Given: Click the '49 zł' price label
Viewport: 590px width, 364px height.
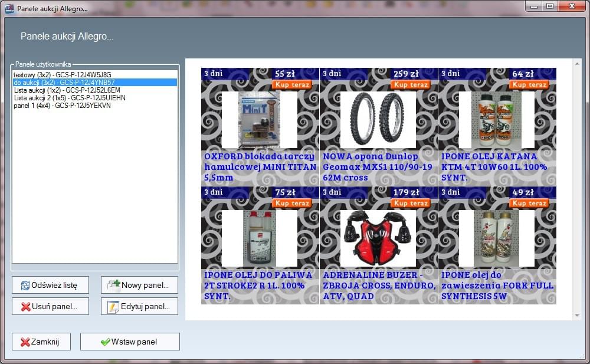Looking at the screenshot, I should coord(523,192).
